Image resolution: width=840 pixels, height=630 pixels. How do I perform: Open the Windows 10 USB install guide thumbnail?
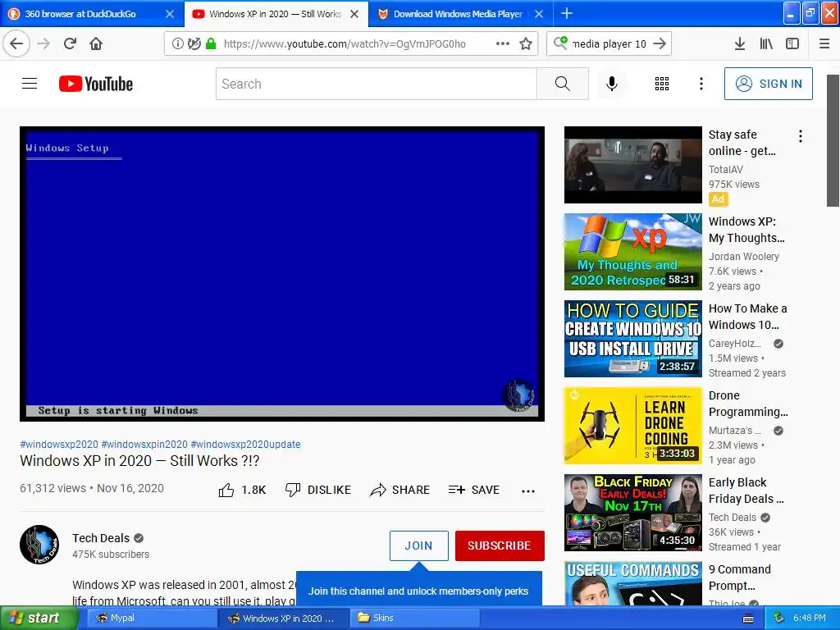tap(632, 339)
